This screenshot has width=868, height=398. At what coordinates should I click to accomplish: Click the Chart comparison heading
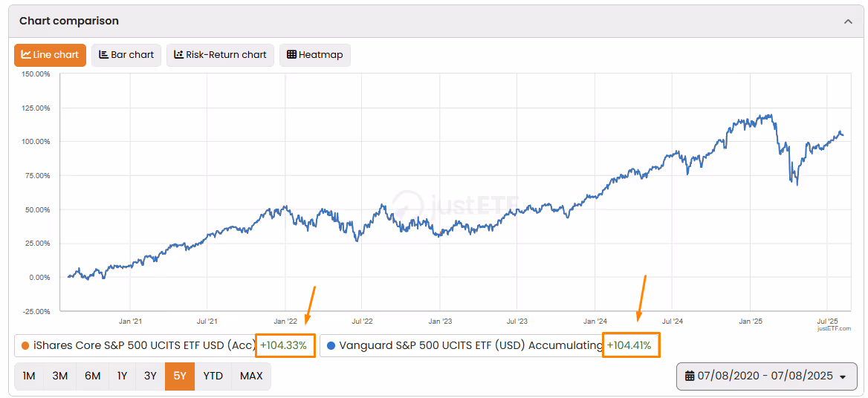[69, 21]
